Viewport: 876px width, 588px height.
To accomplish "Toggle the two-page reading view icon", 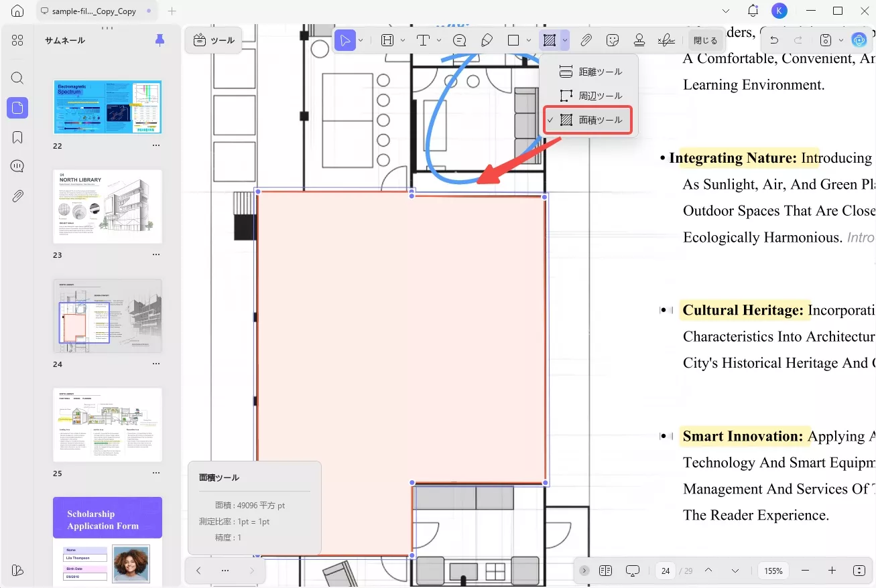I will tap(605, 571).
